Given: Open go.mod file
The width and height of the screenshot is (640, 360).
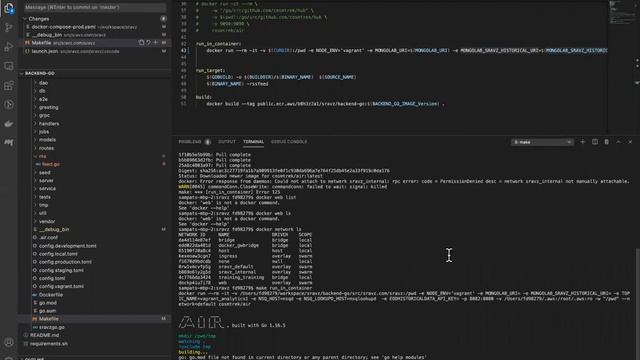Looking at the screenshot, I should [48, 303].
